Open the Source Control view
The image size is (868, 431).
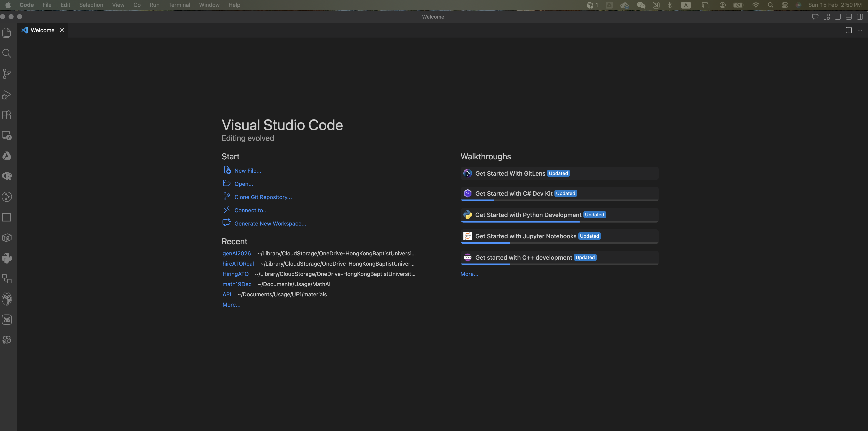click(7, 74)
